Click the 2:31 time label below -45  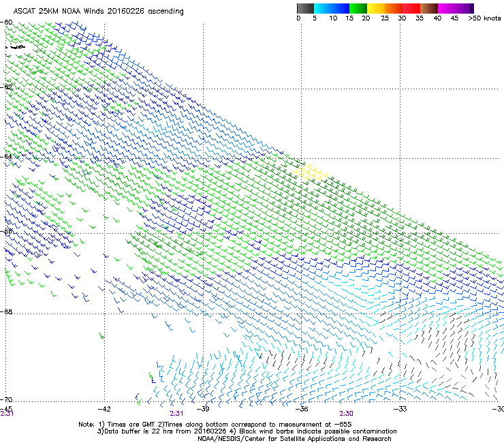tap(7, 414)
